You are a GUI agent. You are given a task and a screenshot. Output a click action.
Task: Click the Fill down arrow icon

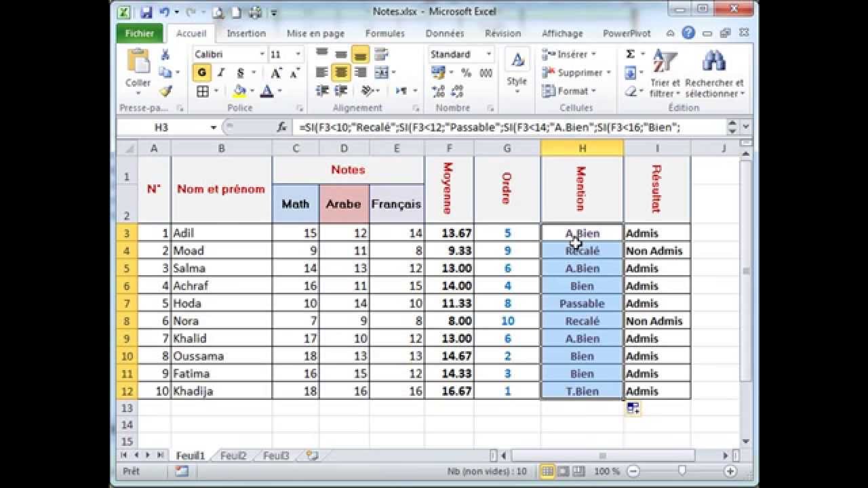click(x=630, y=73)
